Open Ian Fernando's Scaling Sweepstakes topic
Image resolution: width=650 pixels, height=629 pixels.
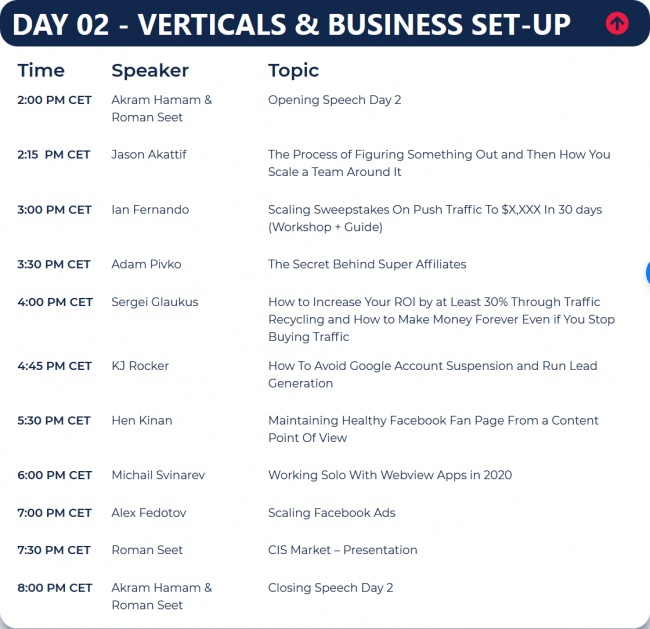point(435,218)
